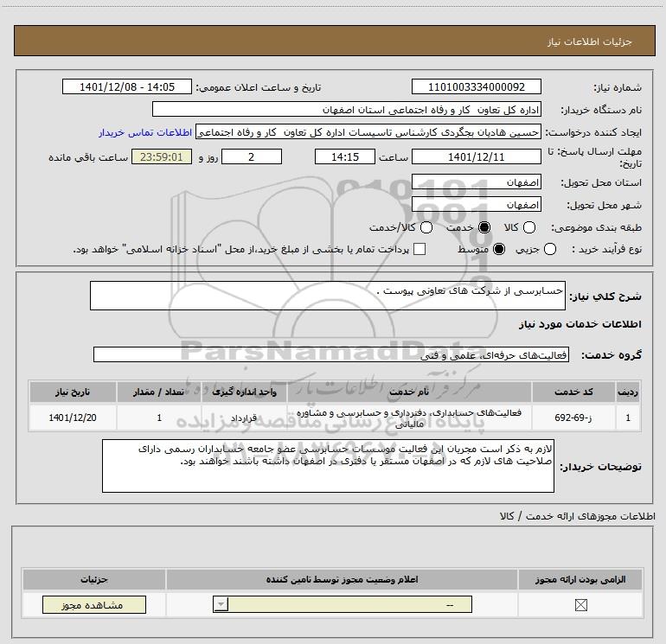Screen dimensions: 666x644
Task: Click the الزامی بودن ارائه مجوز header
Action: point(580,579)
